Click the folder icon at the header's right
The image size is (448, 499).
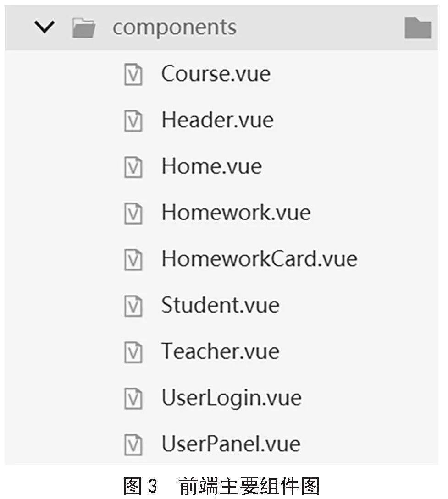tap(418, 28)
